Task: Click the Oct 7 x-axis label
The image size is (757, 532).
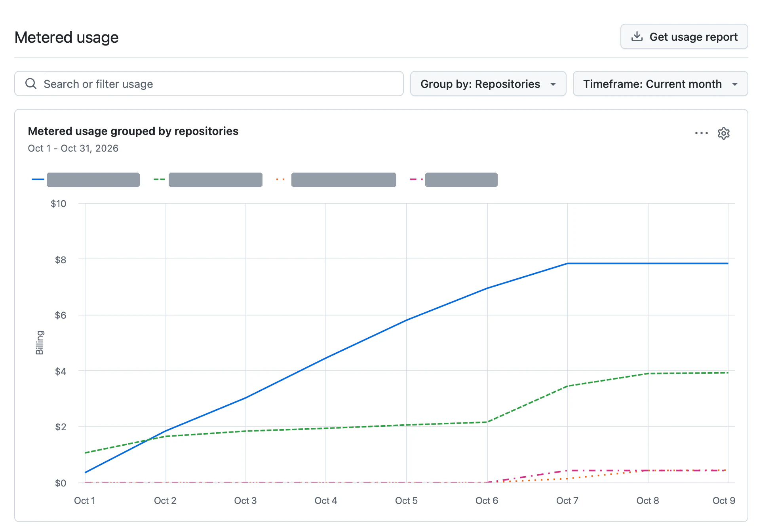Action: 567,501
